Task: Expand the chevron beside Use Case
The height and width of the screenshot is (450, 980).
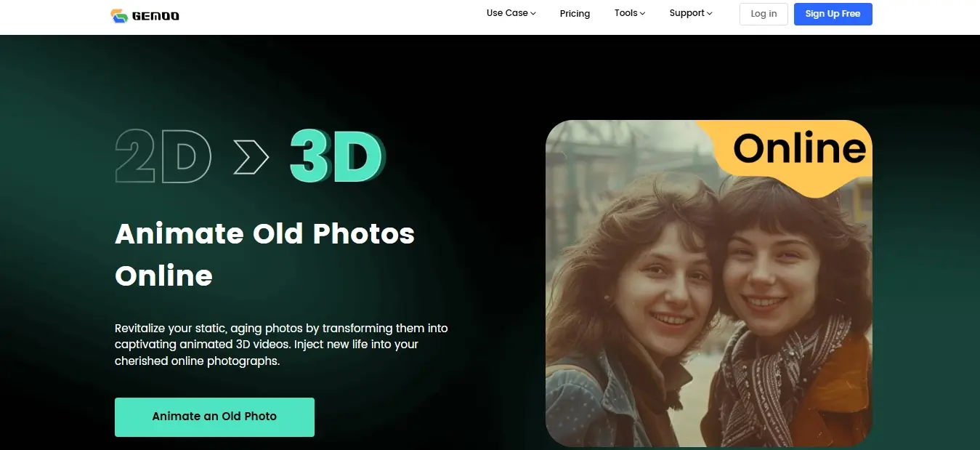Action: click(x=533, y=14)
